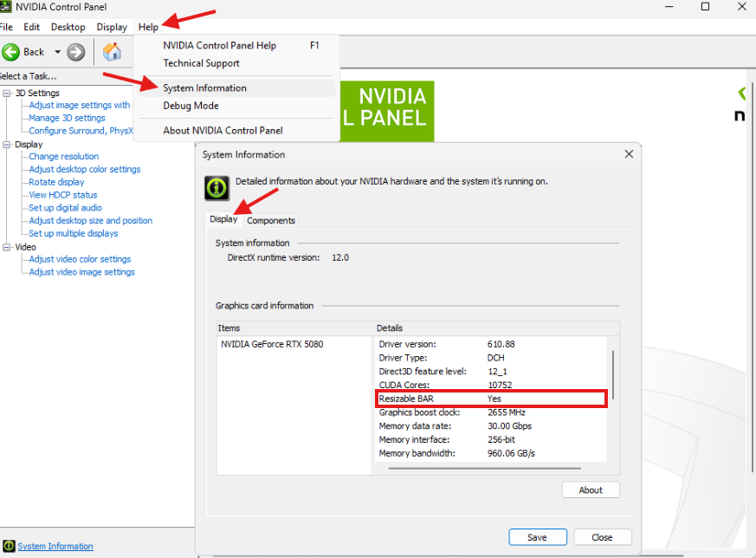Open View HDCP status
Image resolution: width=756 pixels, height=558 pixels.
(62, 195)
